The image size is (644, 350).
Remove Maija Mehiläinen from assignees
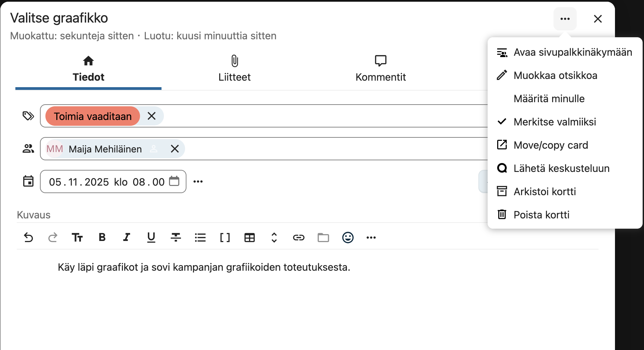click(175, 149)
